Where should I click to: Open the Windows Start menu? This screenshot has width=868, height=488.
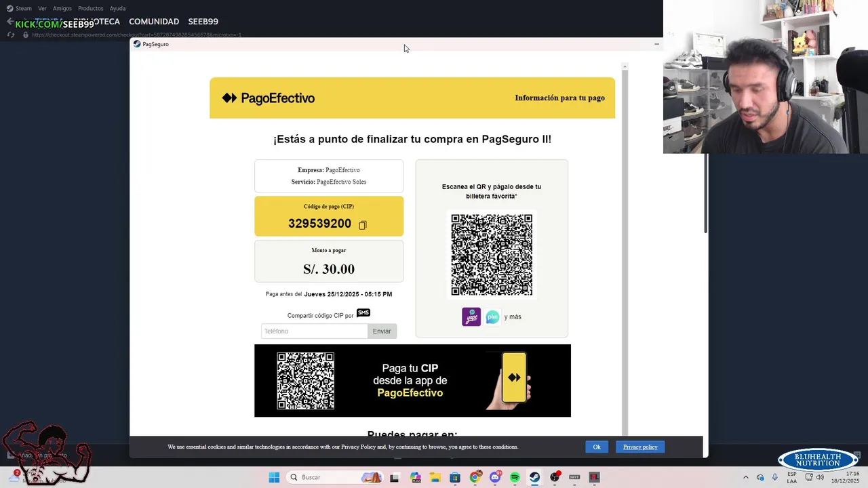274,477
